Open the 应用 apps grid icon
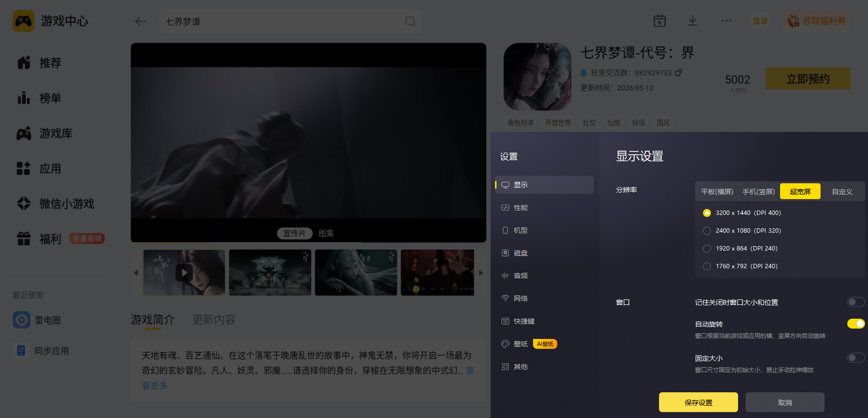Viewport: 868px width, 418px height. pyautogui.click(x=24, y=168)
